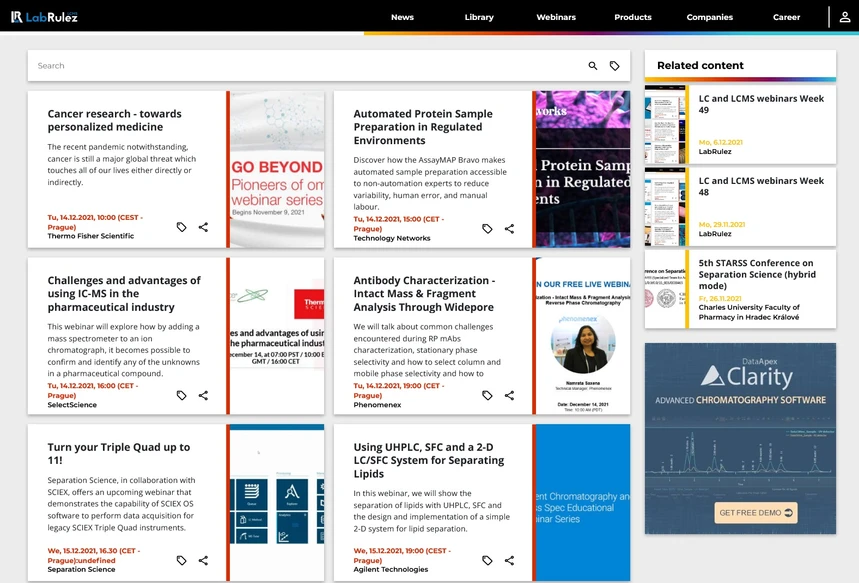Open Cancer research - towards personalized medicine

click(114, 120)
